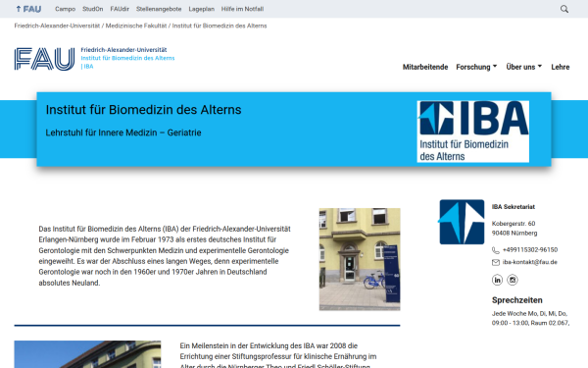The image size is (588, 368).
Task: Open the Lehre menu item
Action: pos(561,67)
